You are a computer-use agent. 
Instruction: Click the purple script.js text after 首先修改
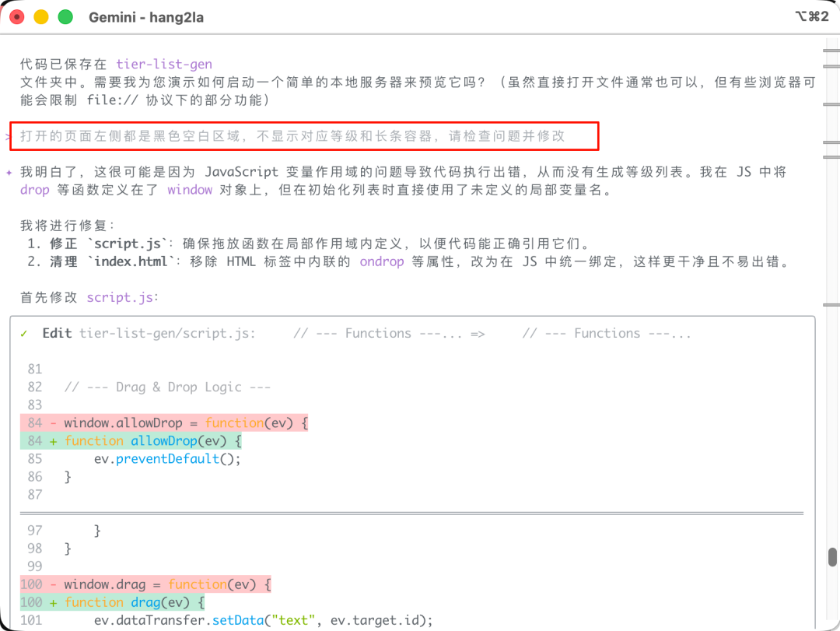click(x=121, y=297)
